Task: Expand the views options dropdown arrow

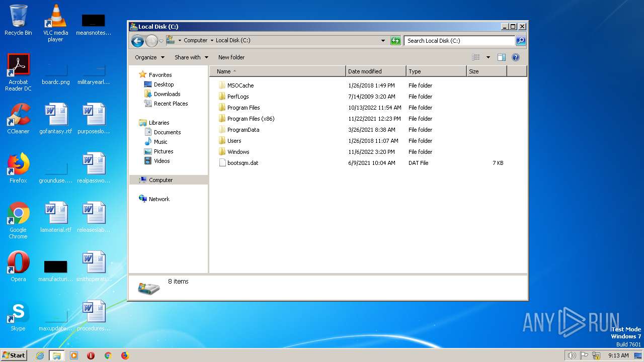Action: click(x=488, y=57)
